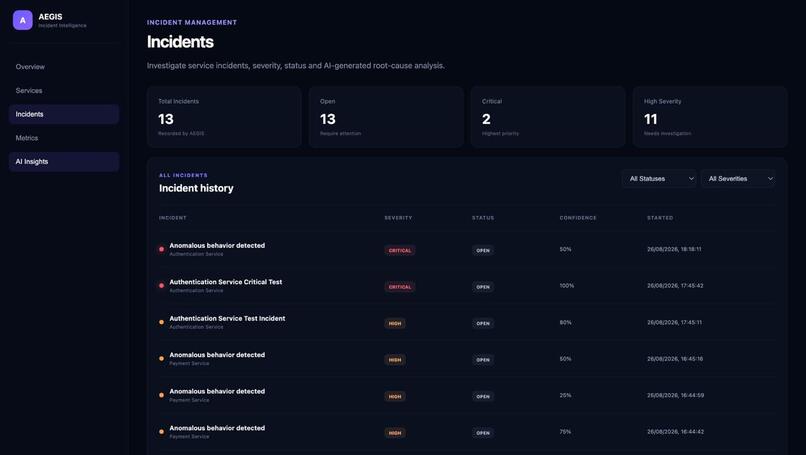This screenshot has width=806, height=455.
Task: Click the HIGH badge on the 16:45:16 incident
Action: tap(395, 360)
